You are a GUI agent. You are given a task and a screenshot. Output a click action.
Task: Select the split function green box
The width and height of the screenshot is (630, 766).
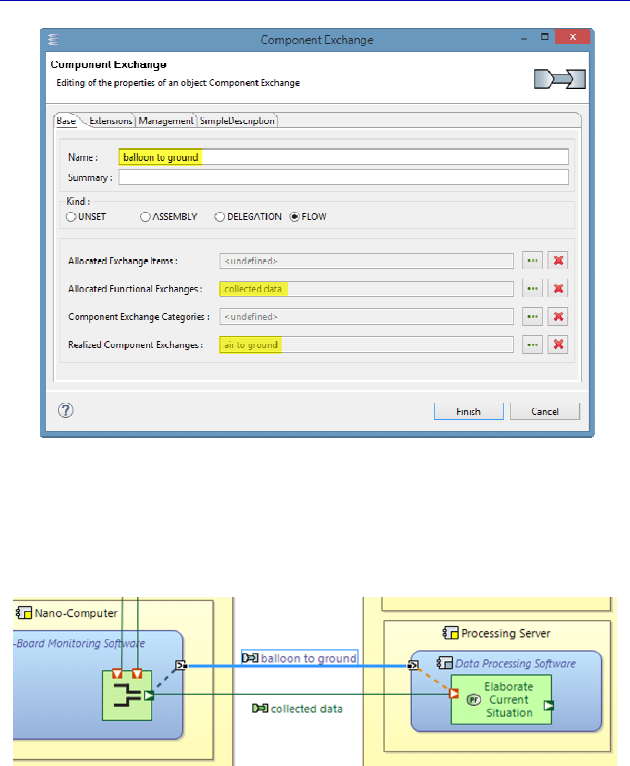tap(127, 695)
